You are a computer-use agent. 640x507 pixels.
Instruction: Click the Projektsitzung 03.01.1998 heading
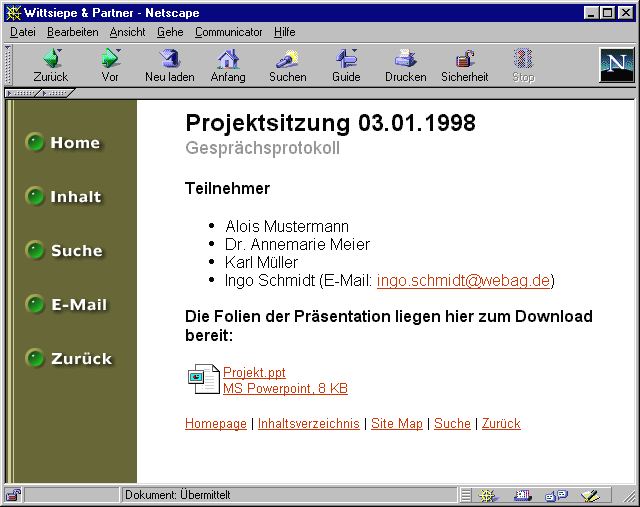(330, 122)
